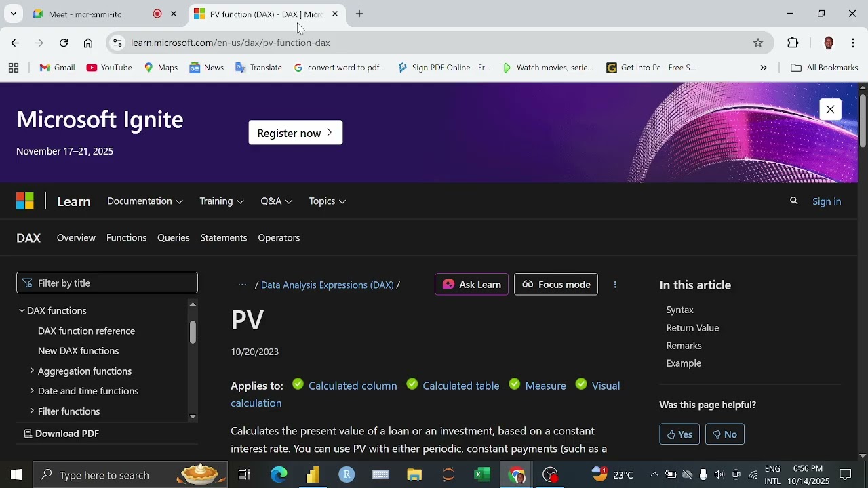Switch to the Meet tab
The height and width of the screenshot is (488, 868).
[95, 14]
